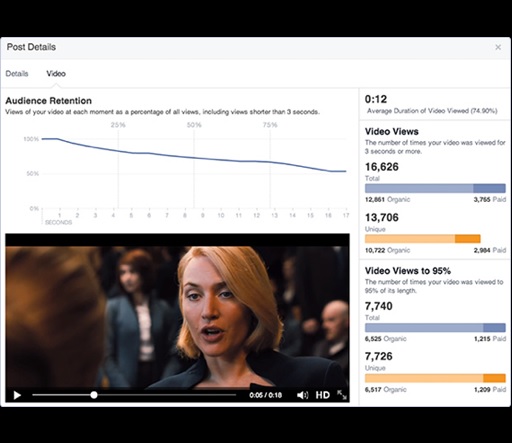Viewport: 512px width, 443px height.
Task: Click the 75% marker on retention chart
Action: pos(270,125)
